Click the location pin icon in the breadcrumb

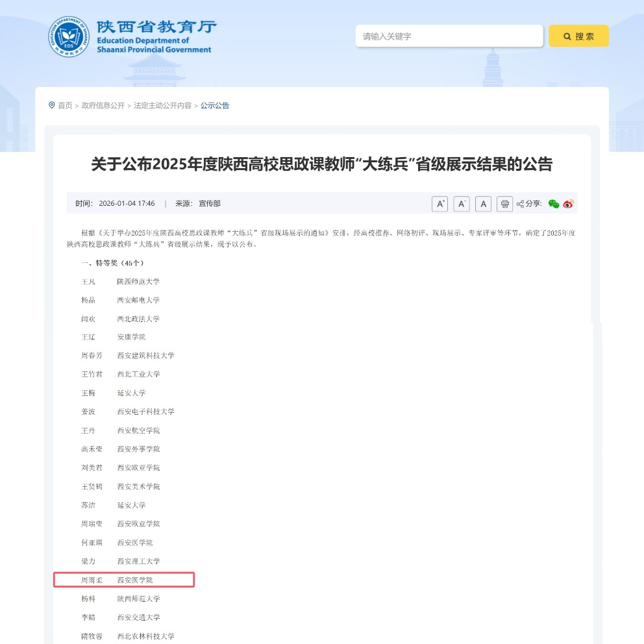(x=52, y=105)
